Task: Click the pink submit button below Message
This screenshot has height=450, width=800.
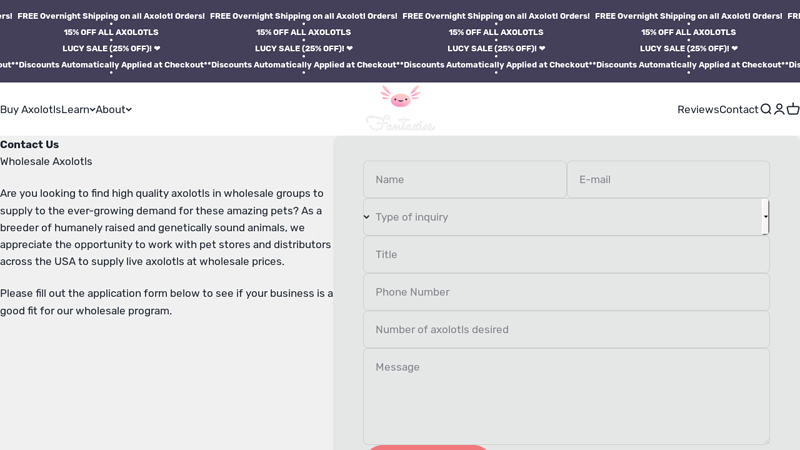Action: click(427, 446)
